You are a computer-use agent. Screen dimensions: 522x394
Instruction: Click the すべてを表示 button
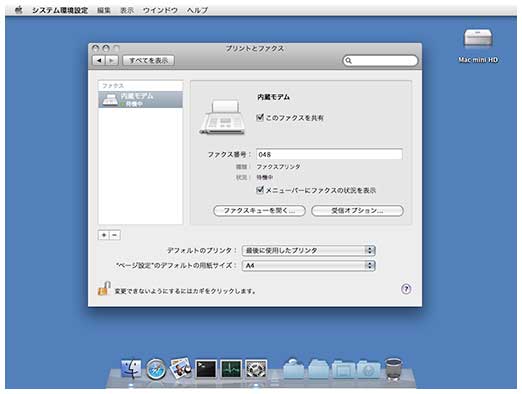(x=149, y=60)
